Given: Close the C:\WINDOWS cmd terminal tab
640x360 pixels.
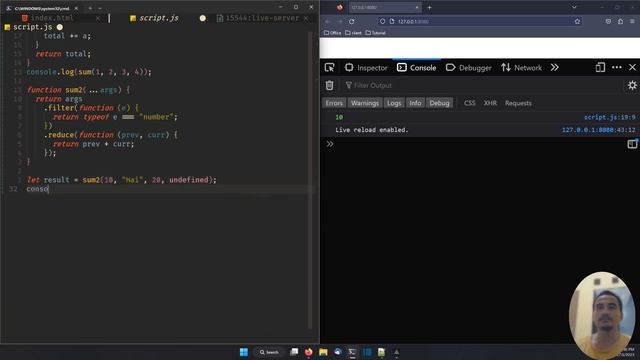Looking at the screenshot, I should point(76,8).
